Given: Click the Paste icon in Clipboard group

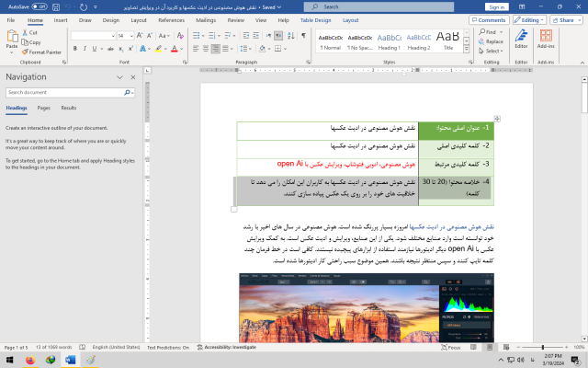Looking at the screenshot, I should tap(12, 37).
